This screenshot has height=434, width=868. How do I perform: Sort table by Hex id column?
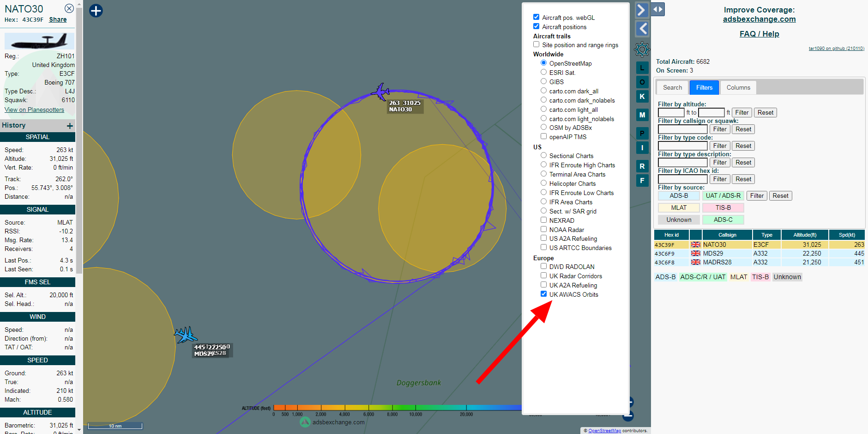pyautogui.click(x=671, y=235)
